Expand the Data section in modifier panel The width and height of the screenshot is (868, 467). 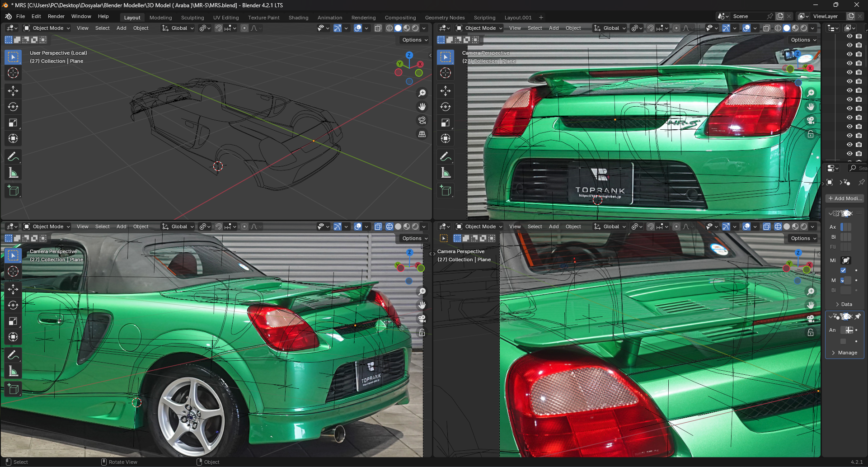(x=844, y=304)
